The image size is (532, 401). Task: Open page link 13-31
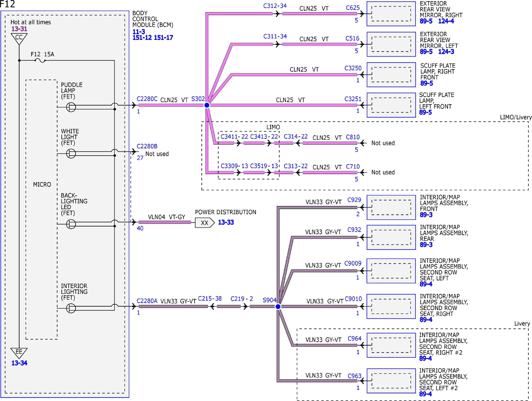tap(19, 29)
